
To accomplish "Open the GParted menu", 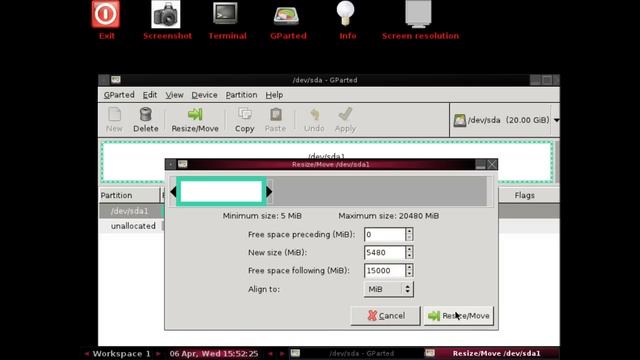I will [x=119, y=95].
